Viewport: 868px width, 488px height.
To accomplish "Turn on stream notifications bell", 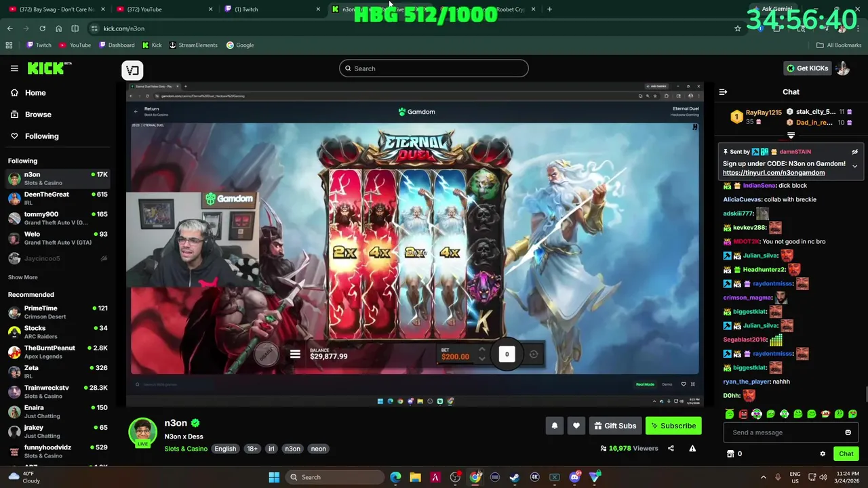I will pyautogui.click(x=554, y=426).
